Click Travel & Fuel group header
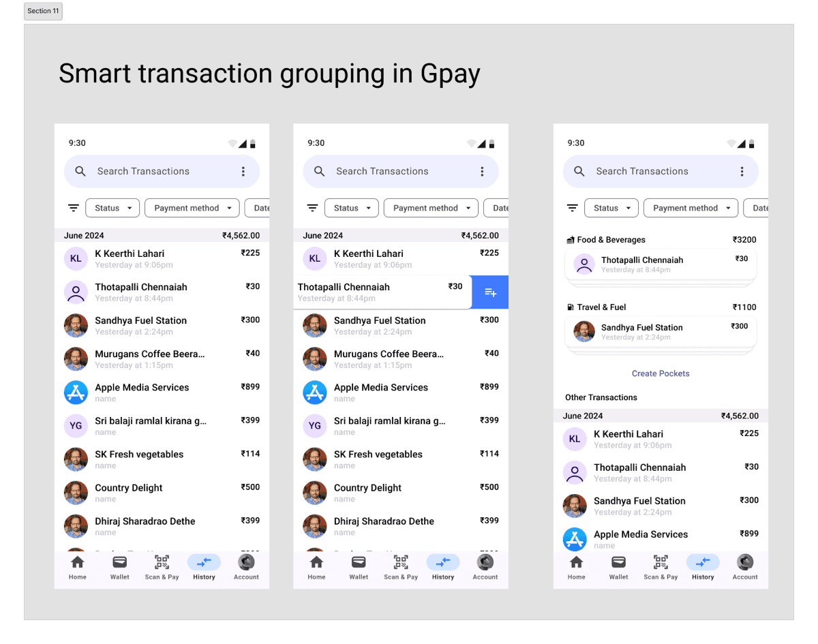This screenshot has height=644, width=818. tap(661, 307)
